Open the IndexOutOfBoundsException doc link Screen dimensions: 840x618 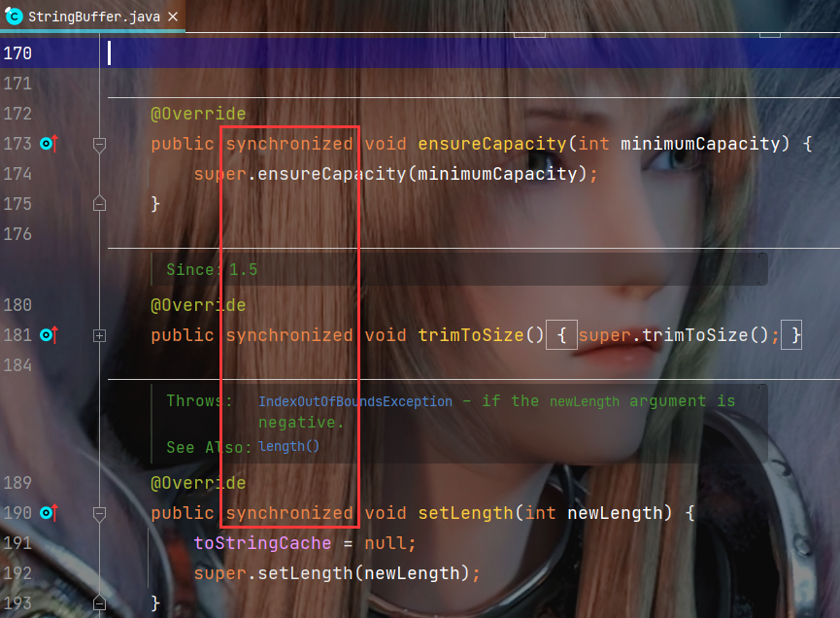[355, 401]
